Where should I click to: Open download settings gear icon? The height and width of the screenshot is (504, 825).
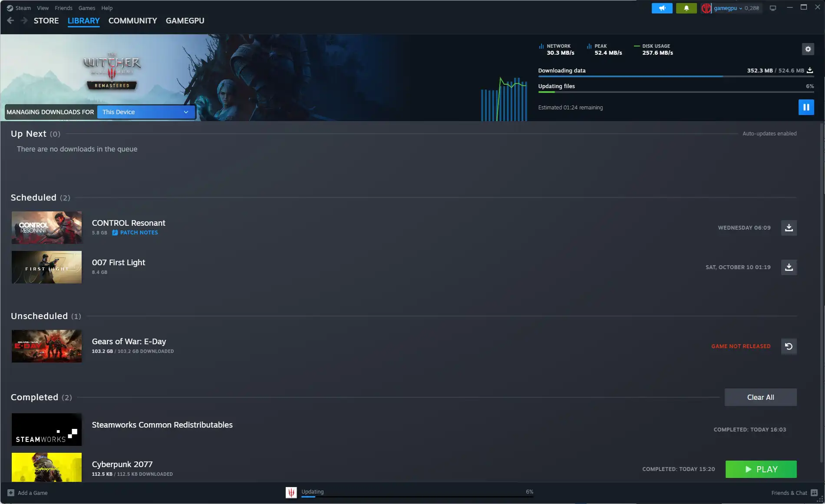tap(808, 49)
